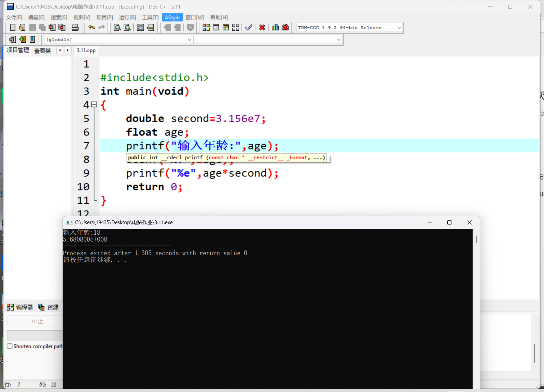Create a new source file from the toolbar
The height and width of the screenshot is (392, 544).
pyautogui.click(x=13, y=28)
